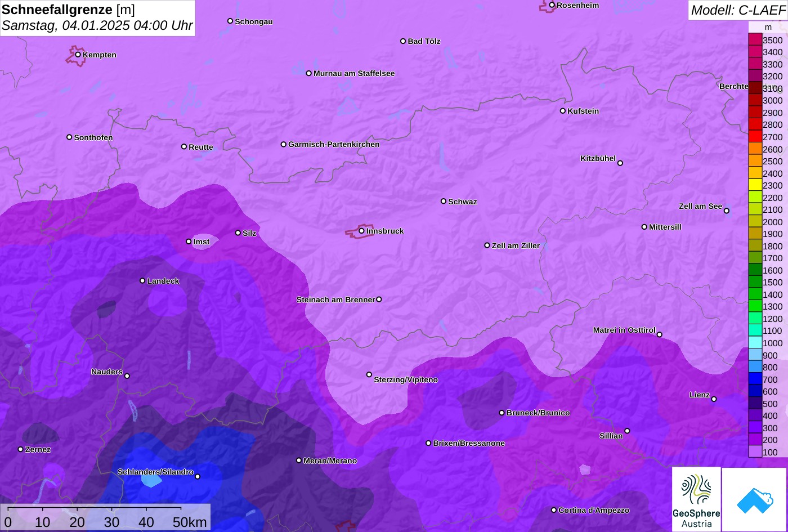Click the Matrei in Osttirol marker
Image resolution: width=788 pixels, height=532 pixels.
pyautogui.click(x=660, y=334)
